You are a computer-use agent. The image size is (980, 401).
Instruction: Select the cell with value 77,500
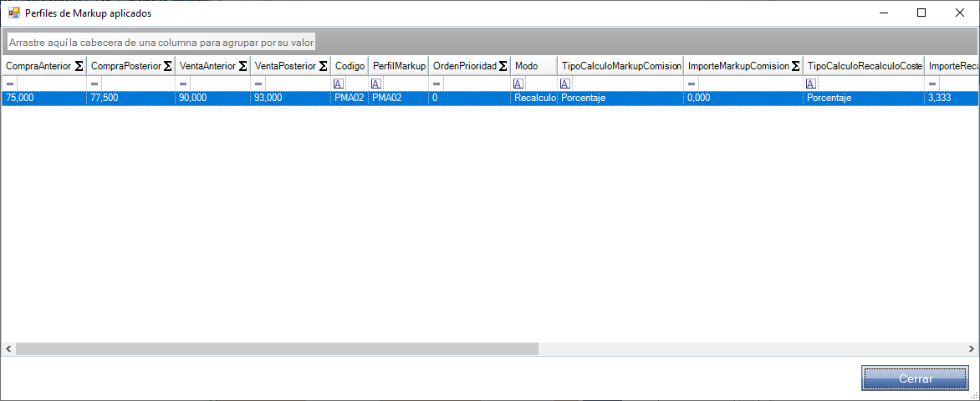coord(130,98)
